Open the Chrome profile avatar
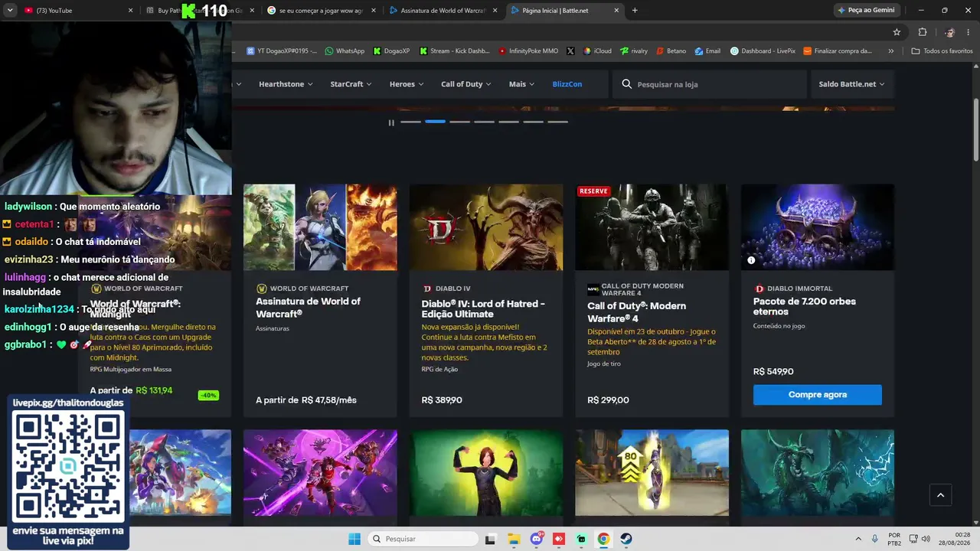980x551 pixels. pos(949,32)
